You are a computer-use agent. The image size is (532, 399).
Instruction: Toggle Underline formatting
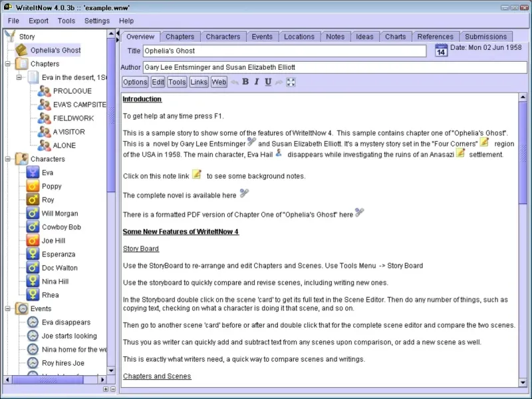pos(268,82)
